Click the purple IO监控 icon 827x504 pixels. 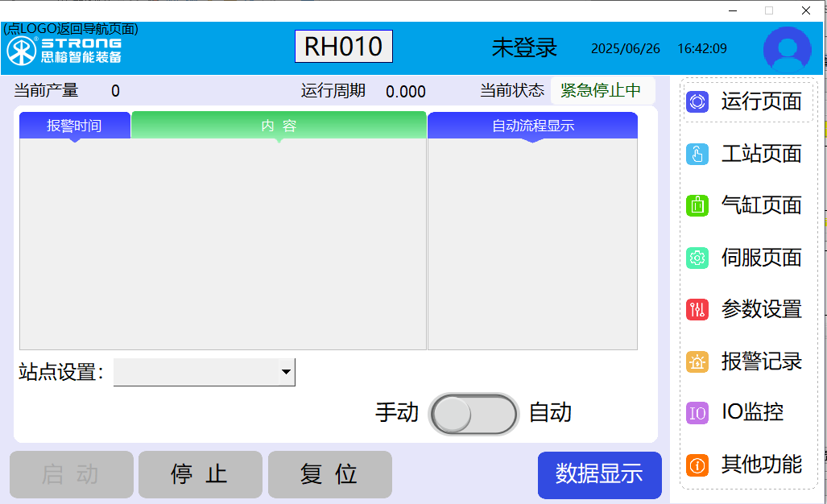pyautogui.click(x=697, y=413)
